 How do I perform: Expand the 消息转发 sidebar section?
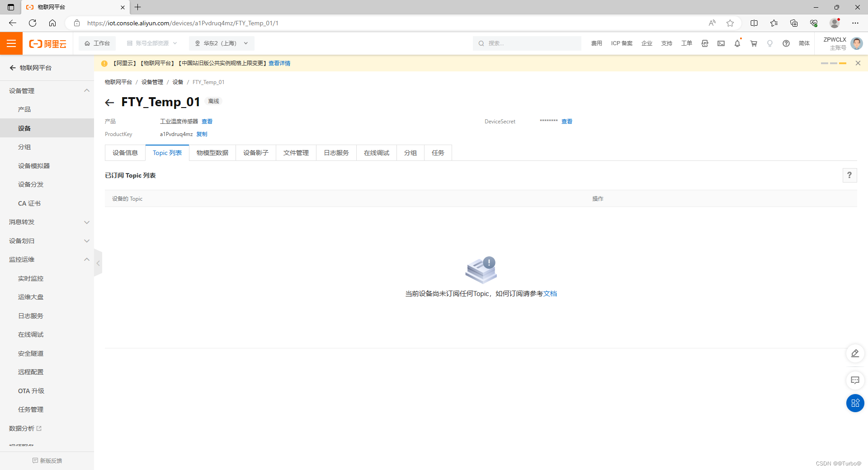coord(87,222)
